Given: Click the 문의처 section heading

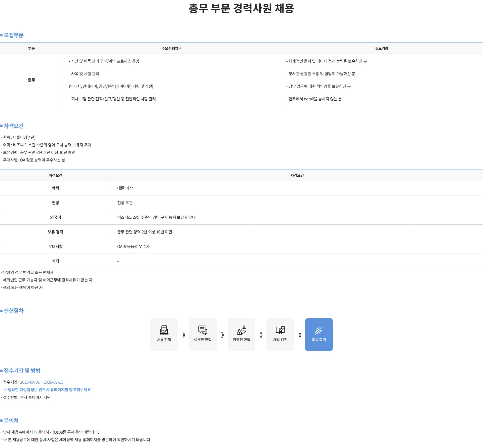Looking at the screenshot, I should point(11,421).
